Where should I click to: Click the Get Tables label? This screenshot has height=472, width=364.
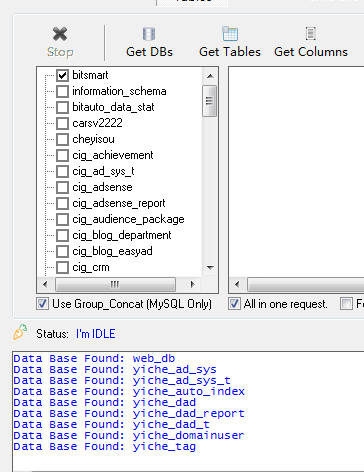[x=230, y=52]
